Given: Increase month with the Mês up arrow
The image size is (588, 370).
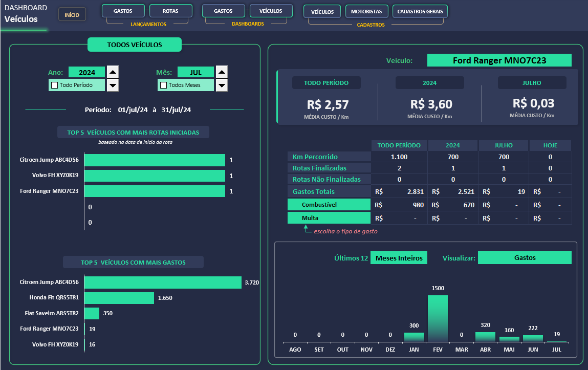Looking at the screenshot, I should point(222,72).
